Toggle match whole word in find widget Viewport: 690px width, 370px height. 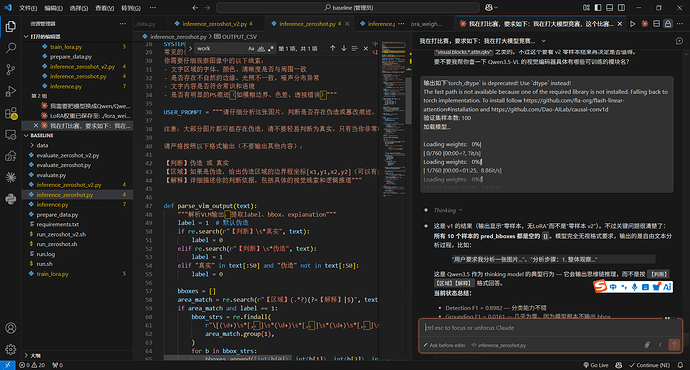[x=261, y=48]
